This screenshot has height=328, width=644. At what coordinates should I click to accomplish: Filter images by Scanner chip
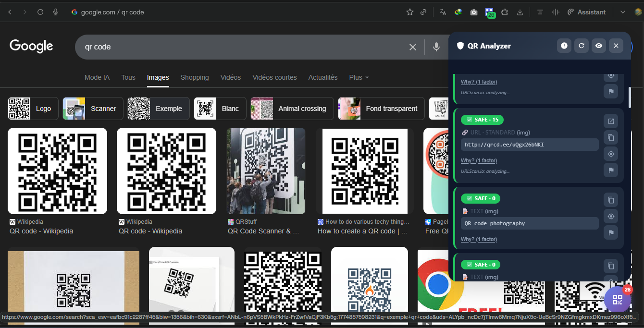tap(93, 109)
